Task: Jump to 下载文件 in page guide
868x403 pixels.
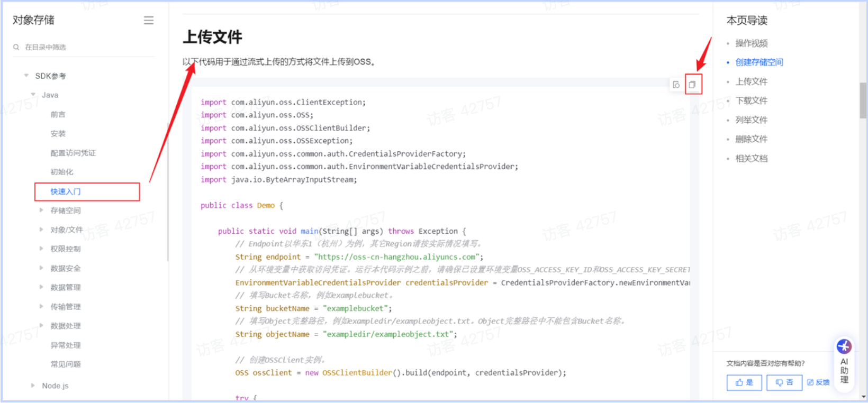Action: click(x=752, y=100)
